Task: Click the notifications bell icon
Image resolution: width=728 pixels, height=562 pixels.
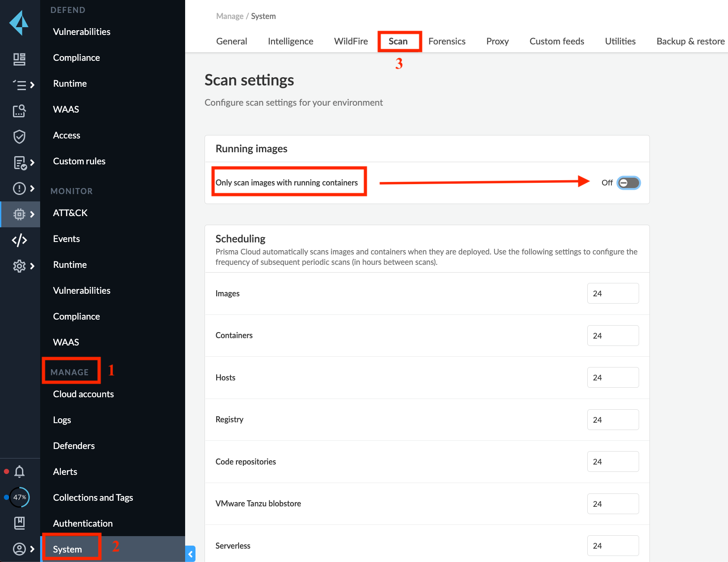Action: [x=19, y=471]
